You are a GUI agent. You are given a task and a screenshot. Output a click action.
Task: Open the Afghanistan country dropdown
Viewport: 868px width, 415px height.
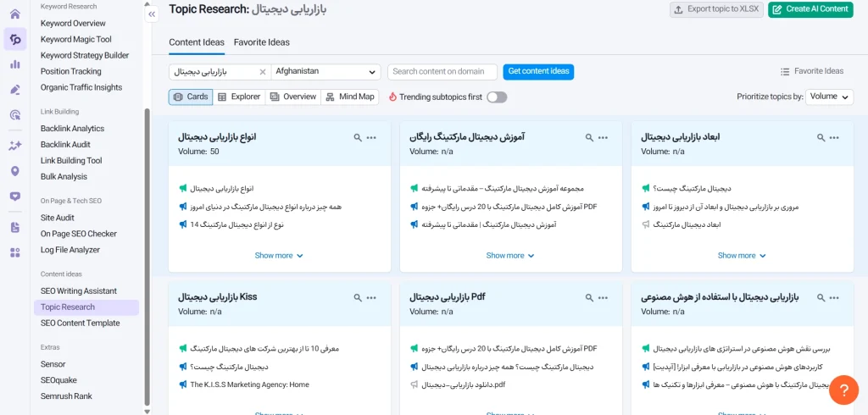(325, 72)
